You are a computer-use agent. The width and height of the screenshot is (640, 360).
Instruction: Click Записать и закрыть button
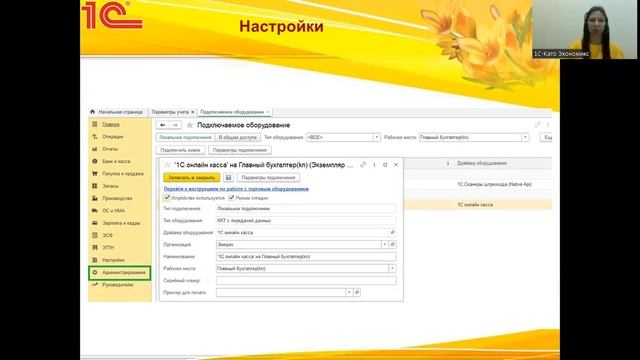coord(191,178)
